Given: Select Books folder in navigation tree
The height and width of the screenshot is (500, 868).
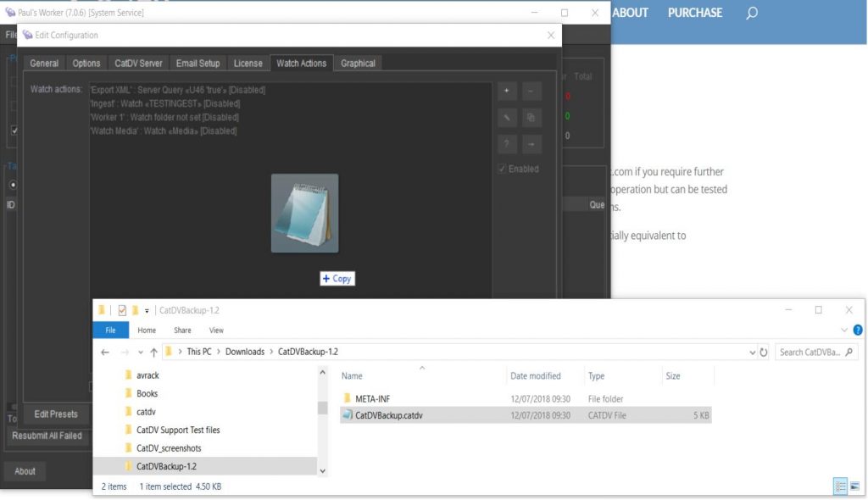Looking at the screenshot, I should [x=147, y=394].
